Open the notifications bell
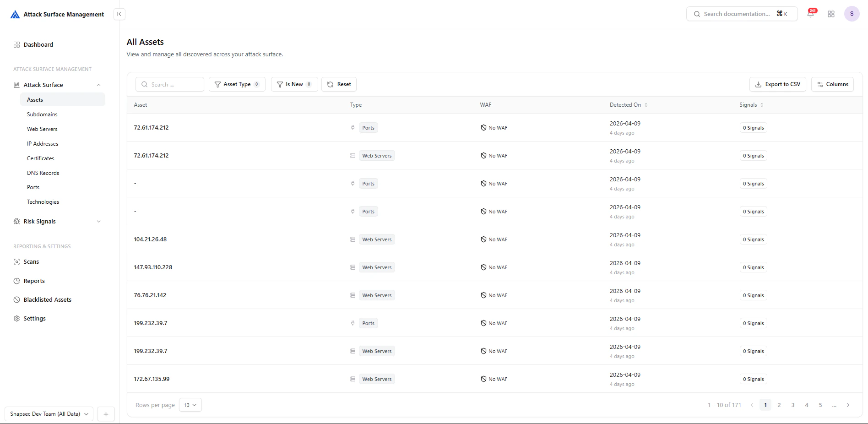 (x=810, y=14)
